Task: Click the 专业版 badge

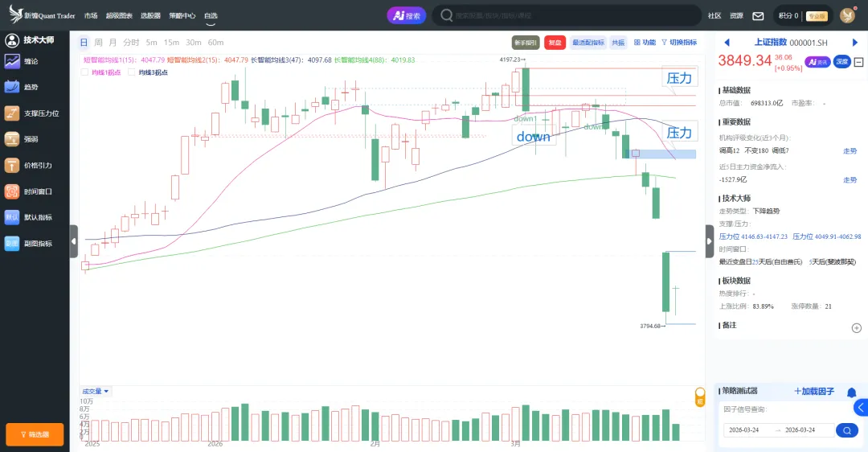Action: pyautogui.click(x=817, y=16)
